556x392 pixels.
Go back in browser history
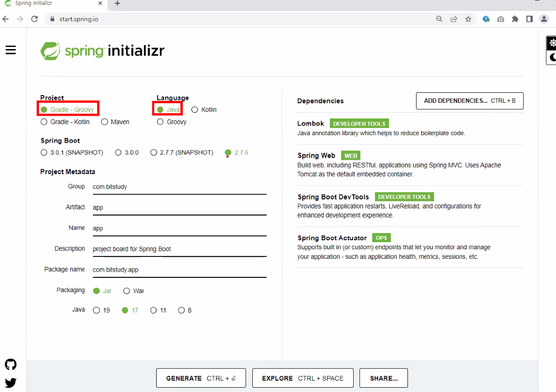6,19
